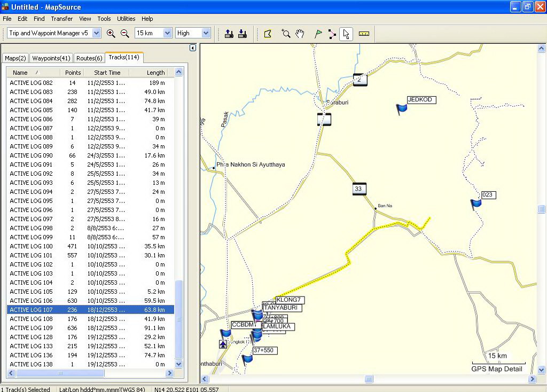
Task: Click Send To Device toolbar icon
Action: pyautogui.click(x=229, y=34)
